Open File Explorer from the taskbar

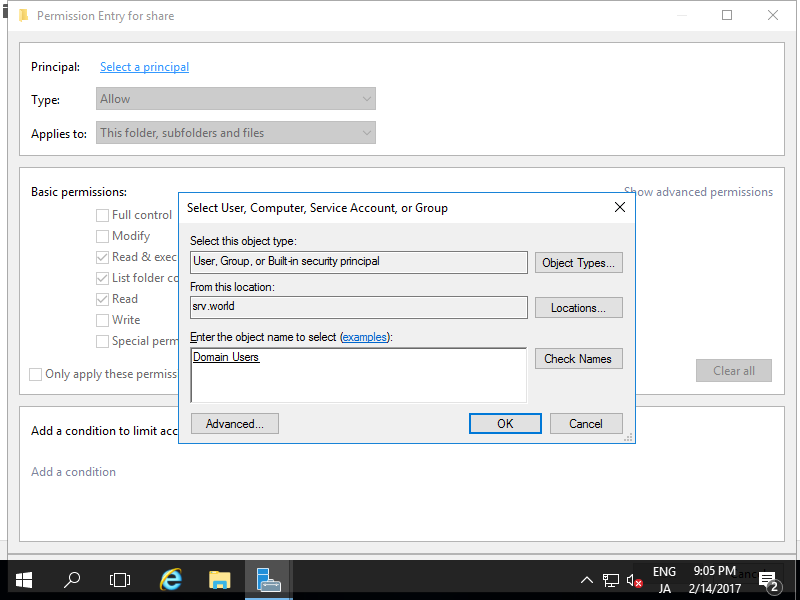(x=219, y=580)
